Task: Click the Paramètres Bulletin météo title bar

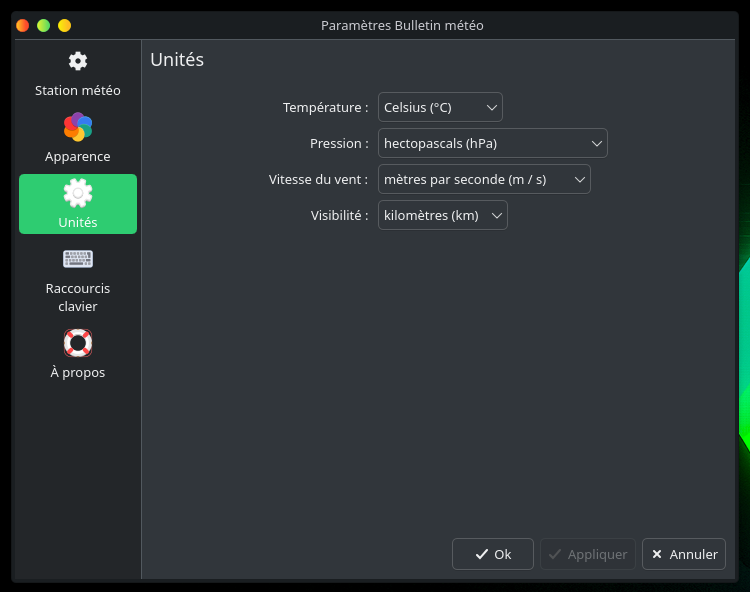Action: pos(402,25)
